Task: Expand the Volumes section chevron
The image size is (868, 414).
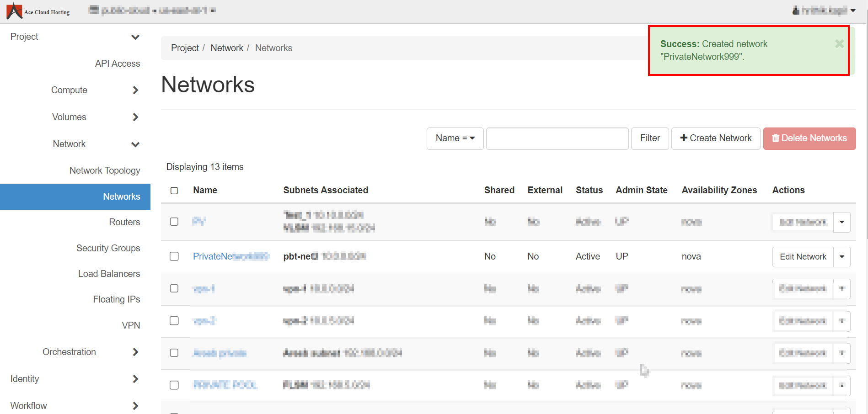Action: [x=135, y=117]
